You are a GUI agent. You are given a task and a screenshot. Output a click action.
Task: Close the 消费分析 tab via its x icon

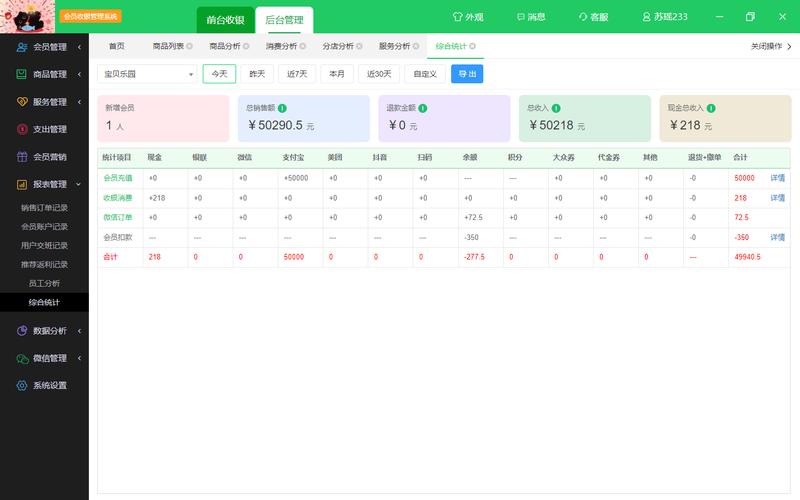click(x=303, y=46)
